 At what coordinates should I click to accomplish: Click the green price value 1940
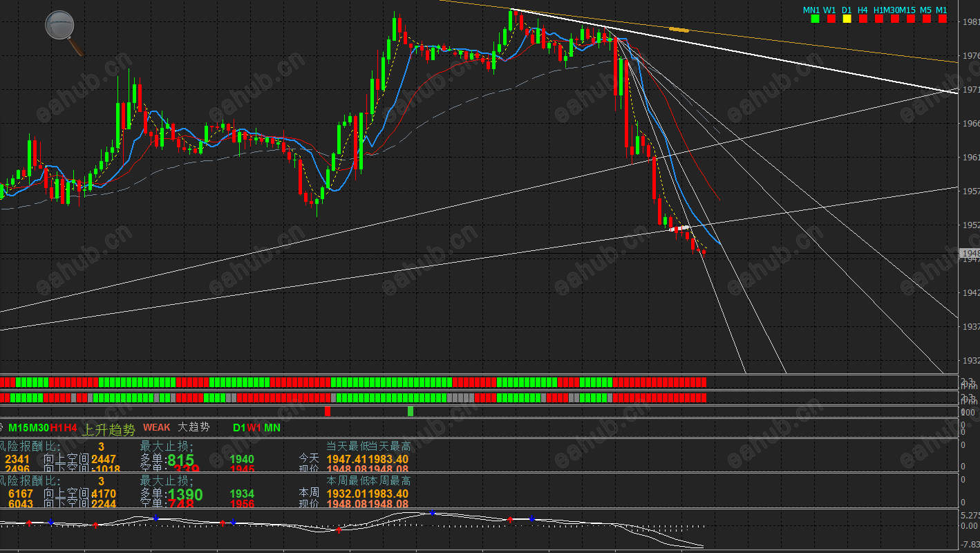pyautogui.click(x=242, y=459)
